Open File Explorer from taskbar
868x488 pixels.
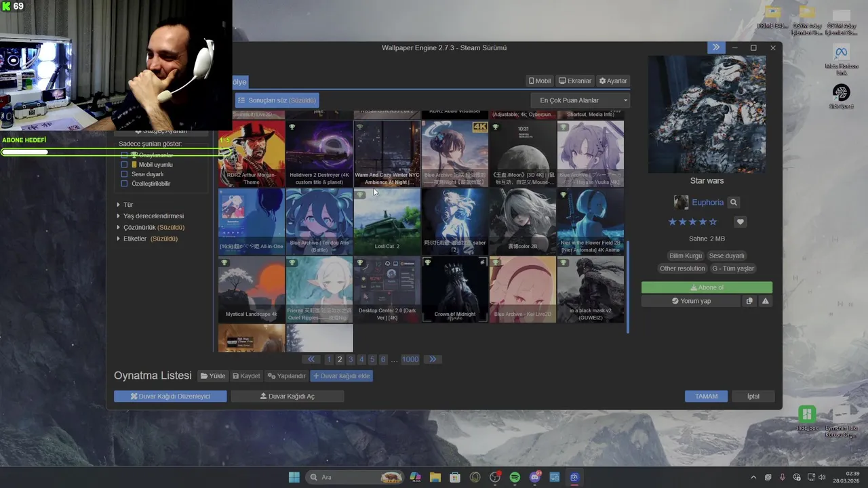click(x=435, y=477)
